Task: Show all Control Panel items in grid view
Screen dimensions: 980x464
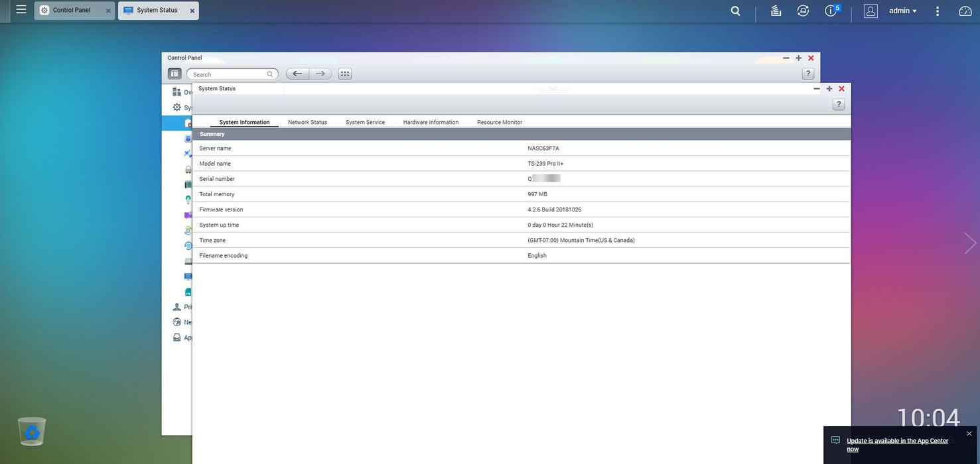Action: click(345, 74)
